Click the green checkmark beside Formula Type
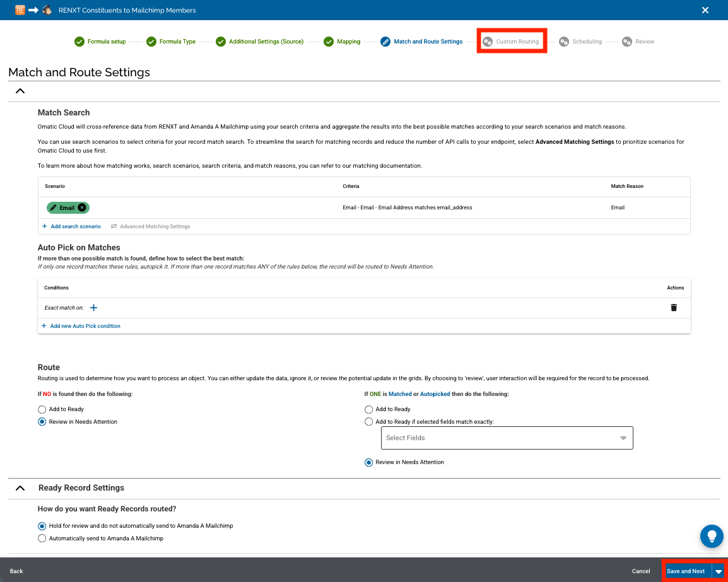The image size is (728, 582). 151,42
